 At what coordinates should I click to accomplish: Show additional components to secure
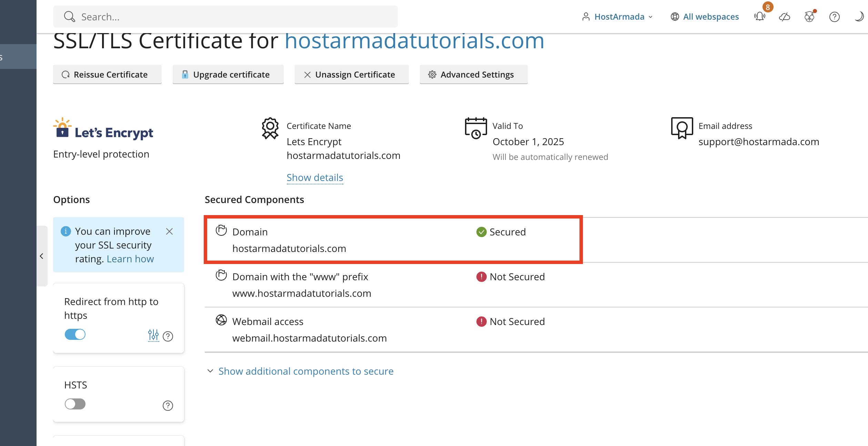coord(305,371)
